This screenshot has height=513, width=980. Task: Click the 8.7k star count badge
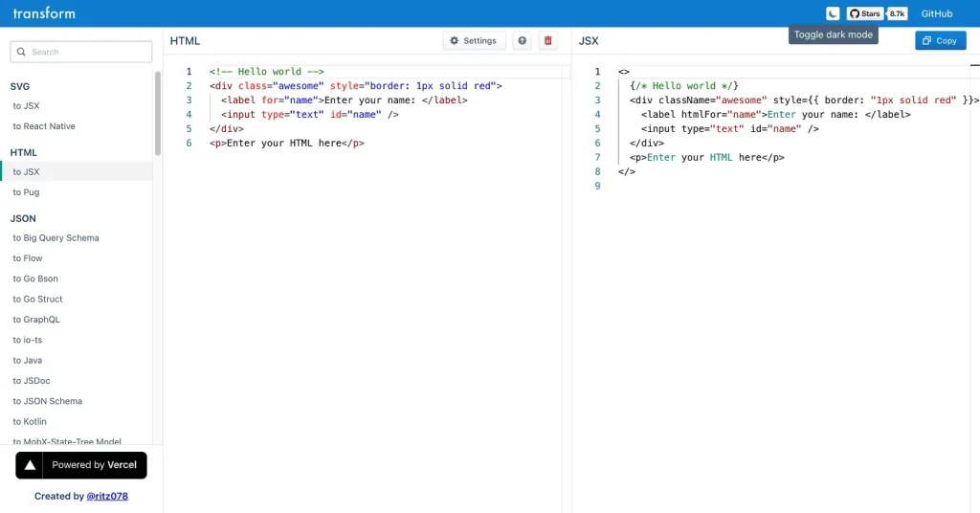[897, 13]
